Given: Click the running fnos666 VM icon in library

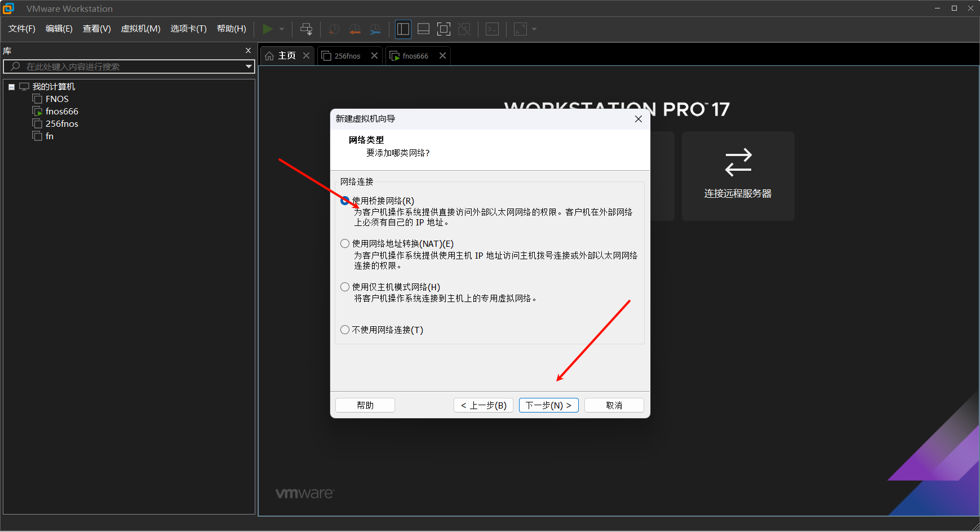Looking at the screenshot, I should tap(37, 111).
